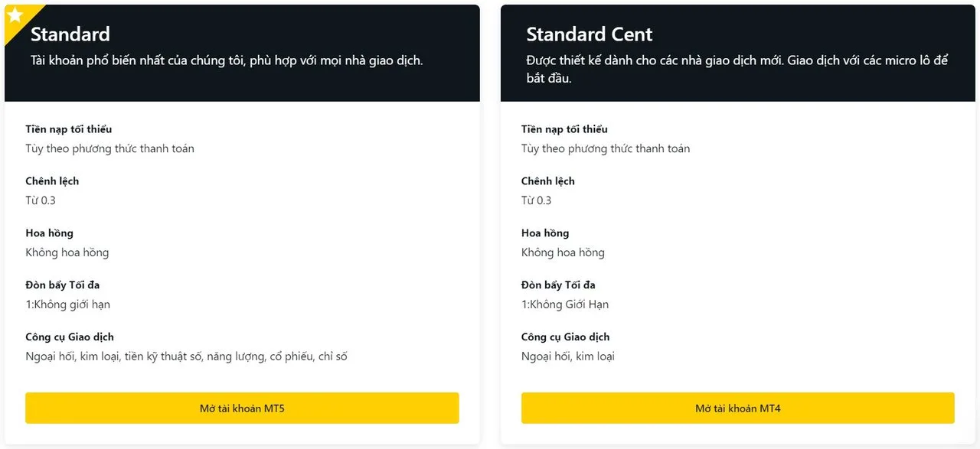Open MT4 account with 'Mở tài khoản MT4' button

point(737,408)
